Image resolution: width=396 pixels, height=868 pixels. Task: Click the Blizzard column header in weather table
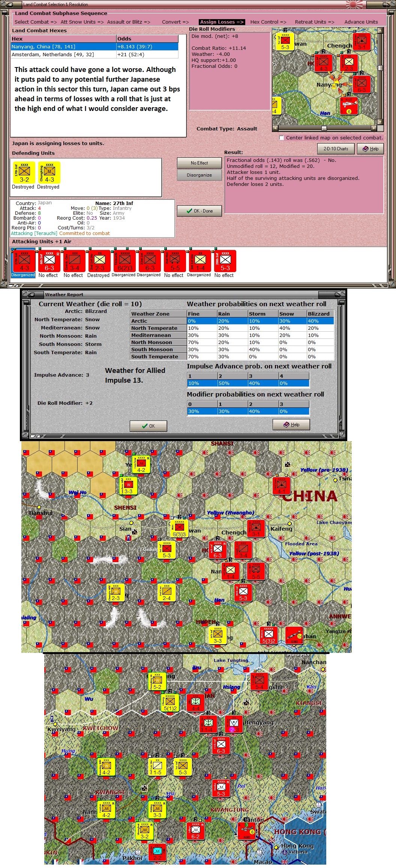pos(320,314)
